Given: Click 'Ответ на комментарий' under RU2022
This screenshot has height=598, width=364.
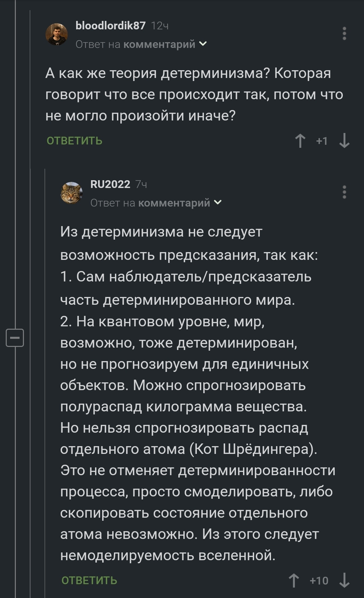Looking at the screenshot, I should coord(150,203).
